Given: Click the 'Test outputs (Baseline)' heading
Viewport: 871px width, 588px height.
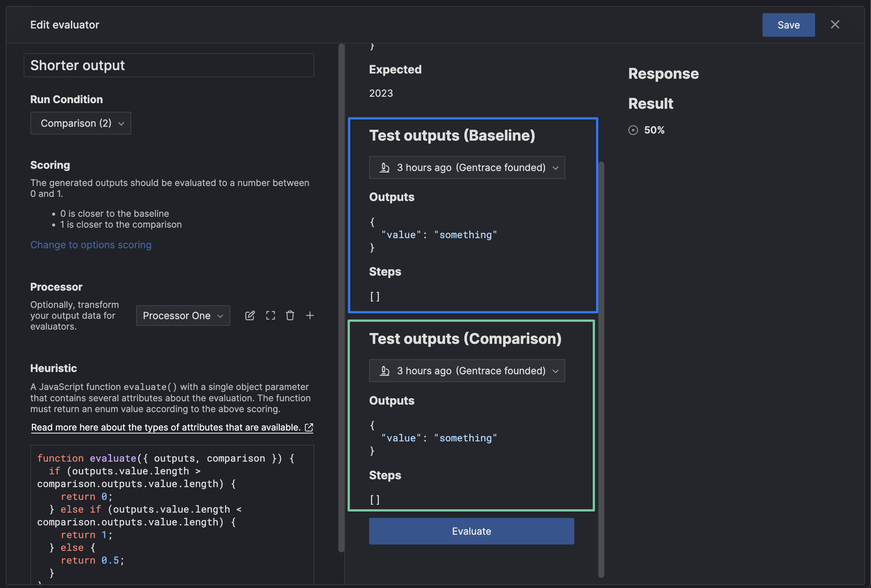Looking at the screenshot, I should [x=452, y=135].
